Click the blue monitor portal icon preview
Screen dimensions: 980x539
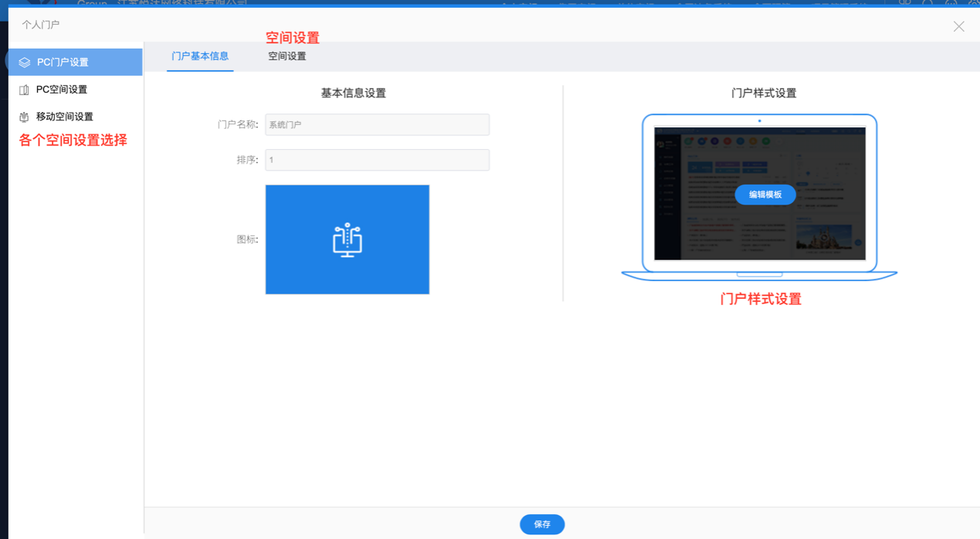[348, 239]
